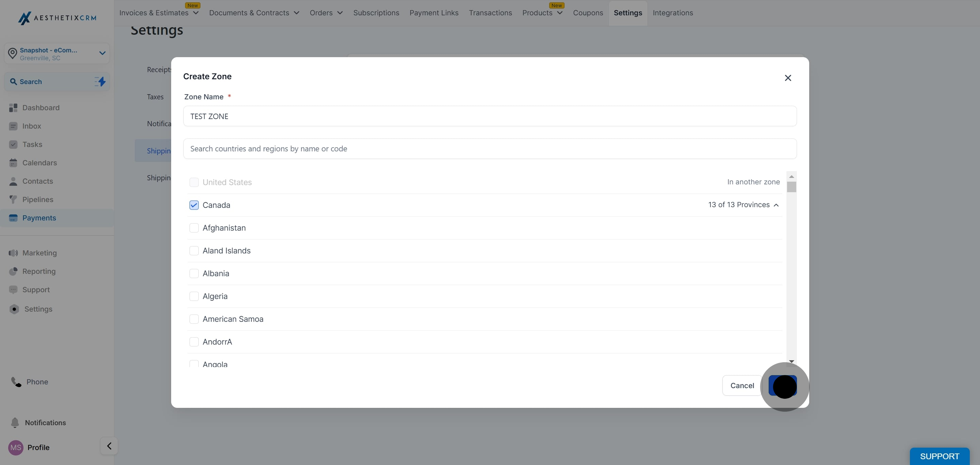The image size is (980, 465).
Task: Expand the Products menu
Action: tap(542, 13)
